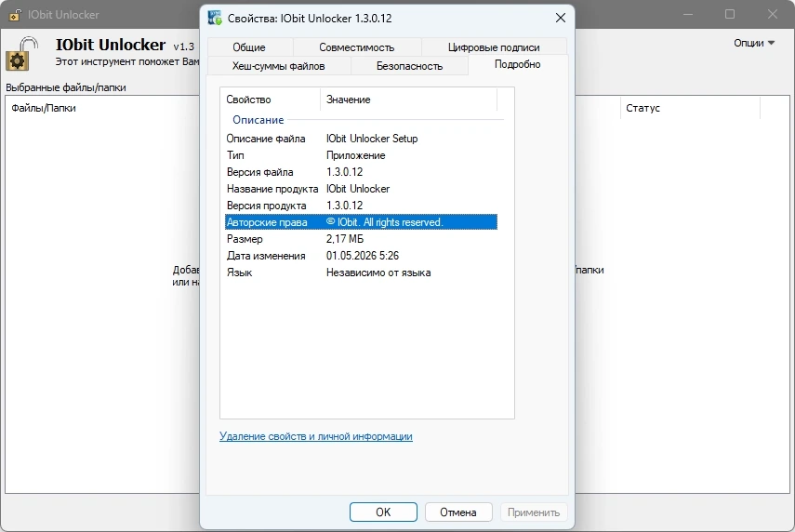
Task: Select the Версия продукта row
Action: (x=361, y=206)
